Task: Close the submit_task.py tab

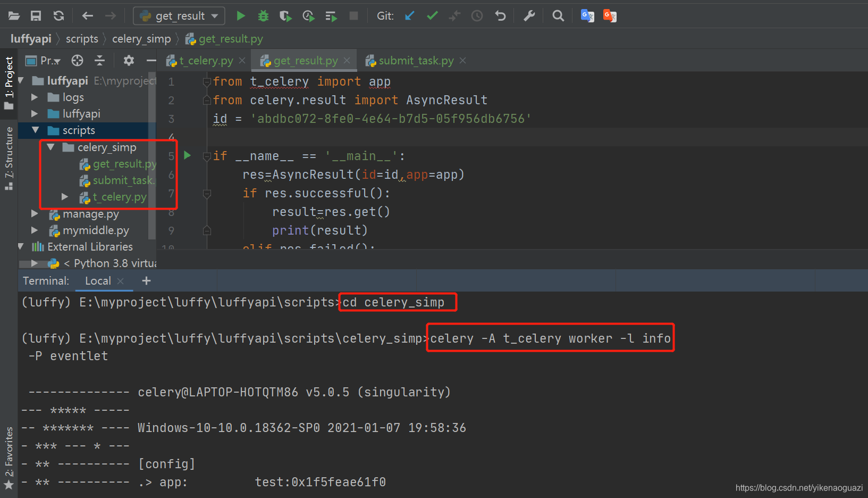Action: point(462,61)
